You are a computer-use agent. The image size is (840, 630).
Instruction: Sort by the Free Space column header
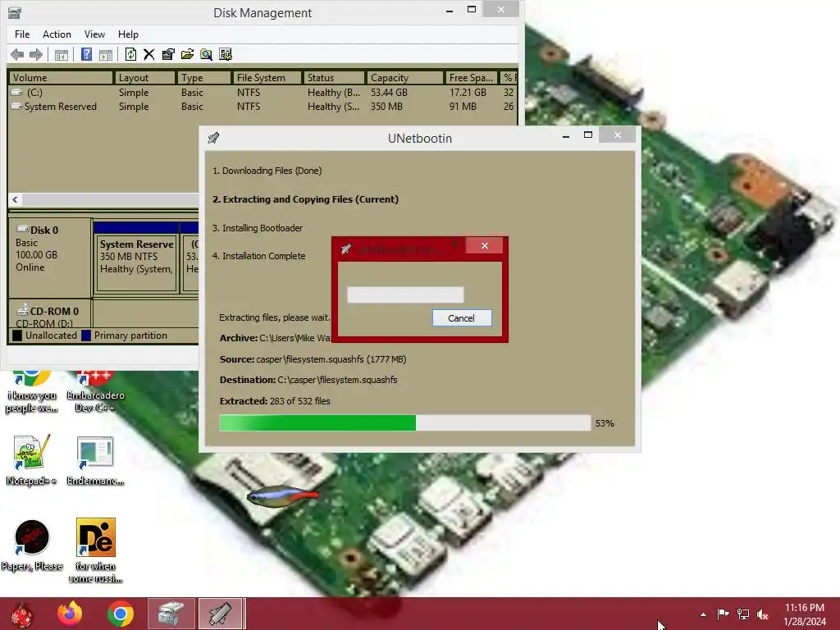(472, 78)
